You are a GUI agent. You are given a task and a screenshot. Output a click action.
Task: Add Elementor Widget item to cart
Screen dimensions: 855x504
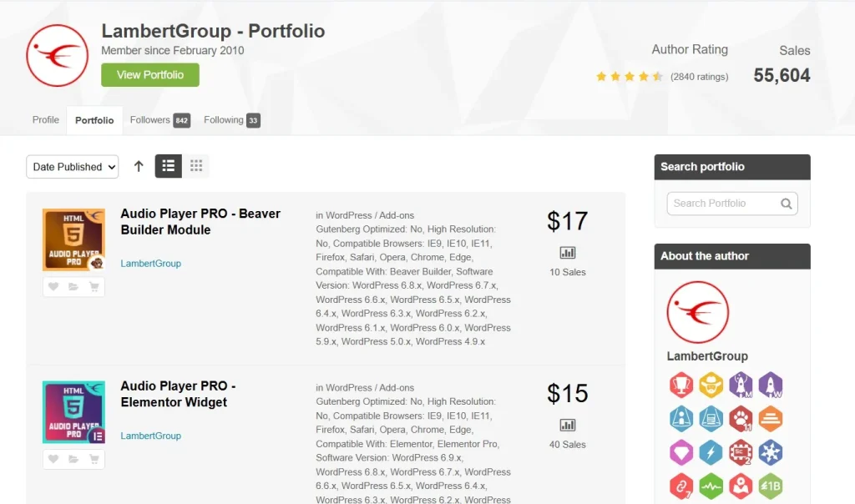tap(94, 459)
